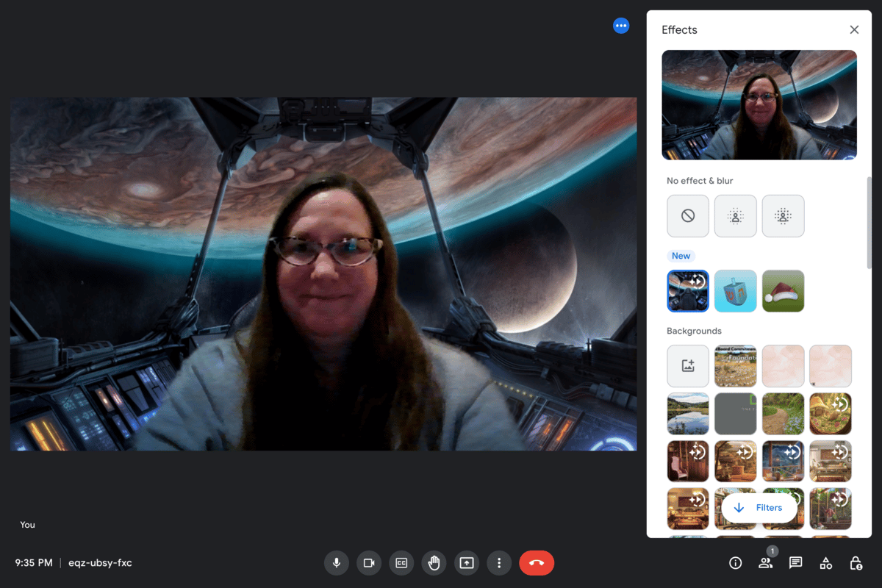Open the in-call chat panel
882x588 pixels.
(x=795, y=563)
